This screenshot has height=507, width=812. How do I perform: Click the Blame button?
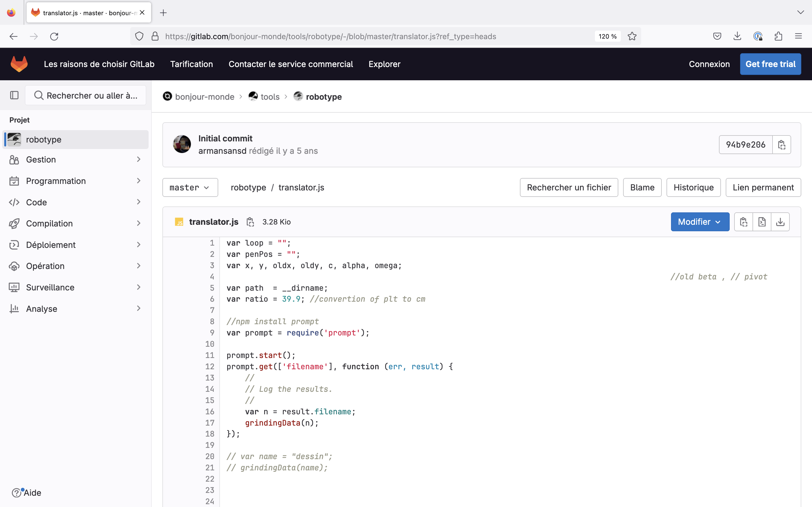[642, 187]
